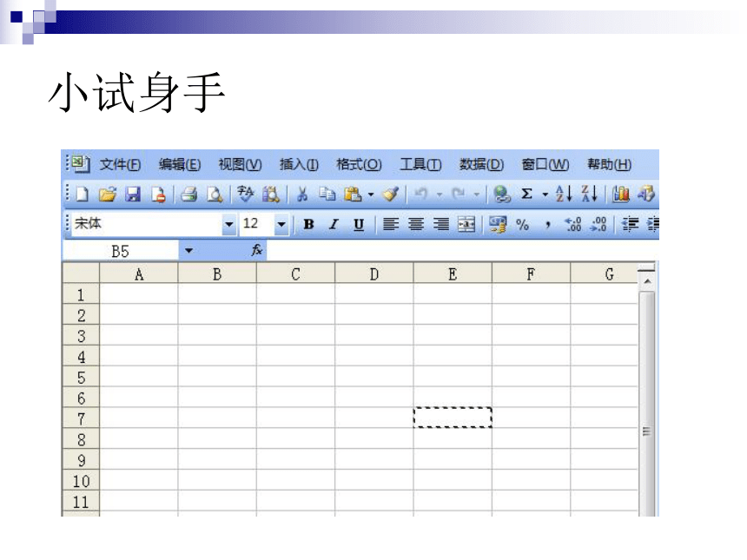Open the 文件(F) menu

pos(120,165)
